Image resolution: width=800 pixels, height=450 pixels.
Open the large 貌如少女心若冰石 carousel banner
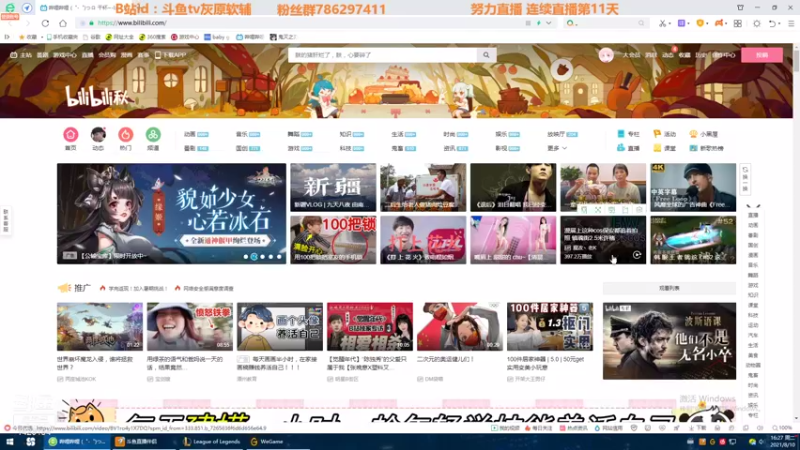point(171,213)
